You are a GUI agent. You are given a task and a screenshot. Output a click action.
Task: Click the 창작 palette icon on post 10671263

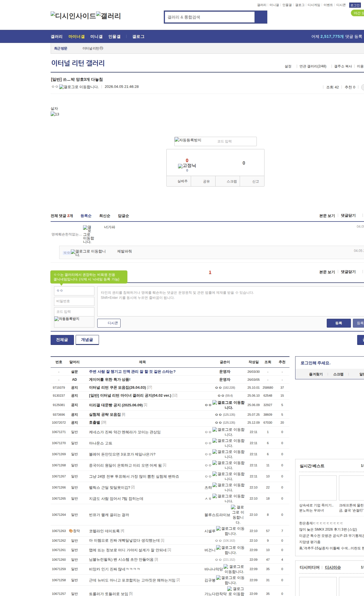pos(71,531)
